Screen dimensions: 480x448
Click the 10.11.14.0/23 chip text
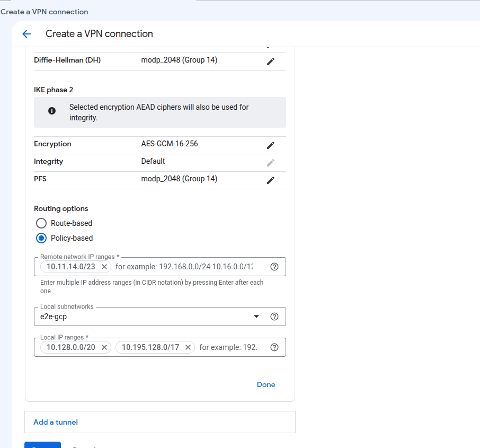click(x=70, y=267)
